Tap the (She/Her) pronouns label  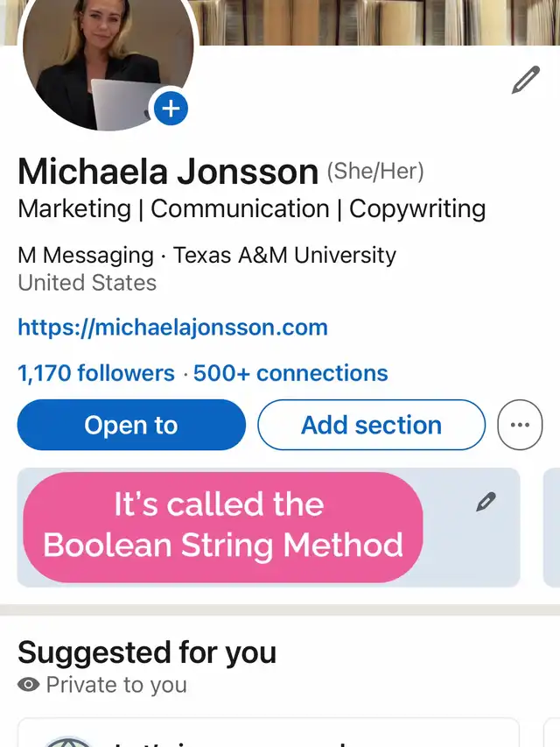(375, 172)
